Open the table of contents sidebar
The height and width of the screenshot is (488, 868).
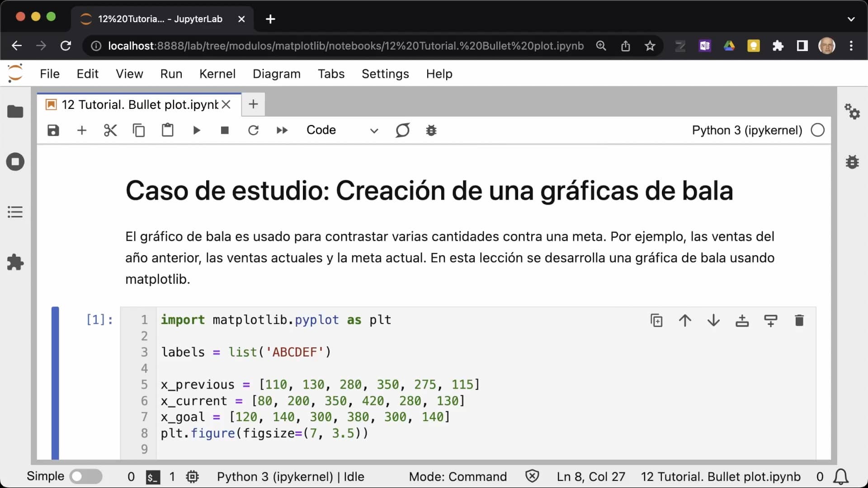click(x=15, y=212)
